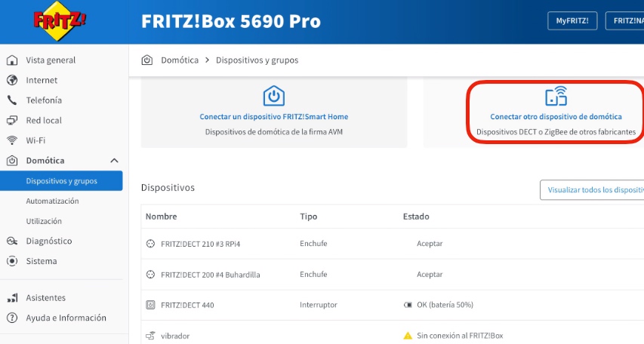The width and height of the screenshot is (644, 344).
Task: Open the Telefonía menu item
Action: tap(44, 100)
